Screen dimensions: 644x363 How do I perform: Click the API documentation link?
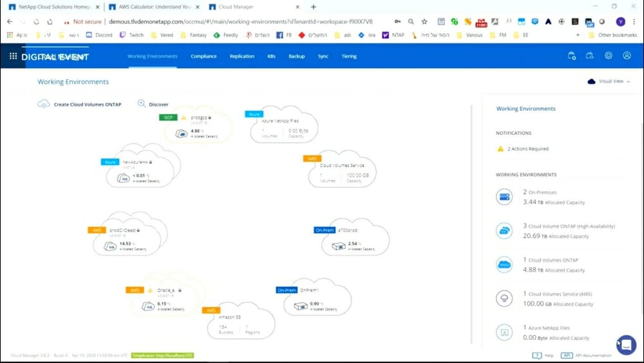pos(593,355)
